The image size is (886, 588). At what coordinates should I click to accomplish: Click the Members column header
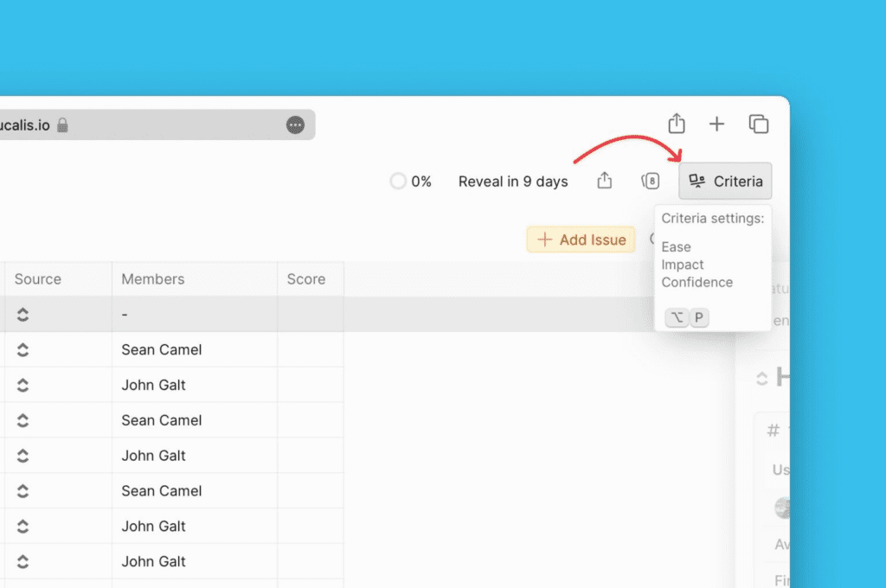point(153,279)
